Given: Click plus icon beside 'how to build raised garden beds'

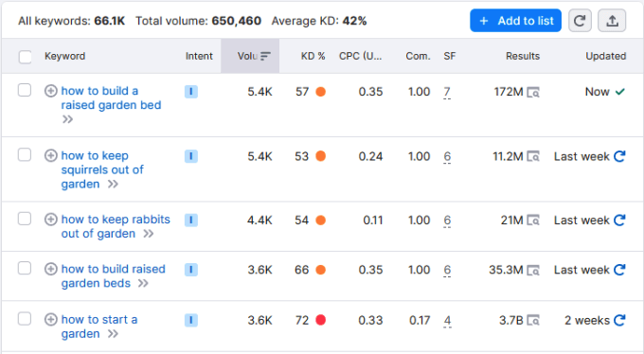Looking at the screenshot, I should tap(50, 269).
